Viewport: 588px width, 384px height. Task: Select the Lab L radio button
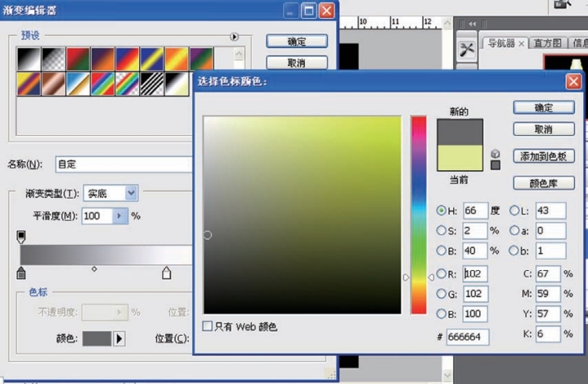(514, 210)
